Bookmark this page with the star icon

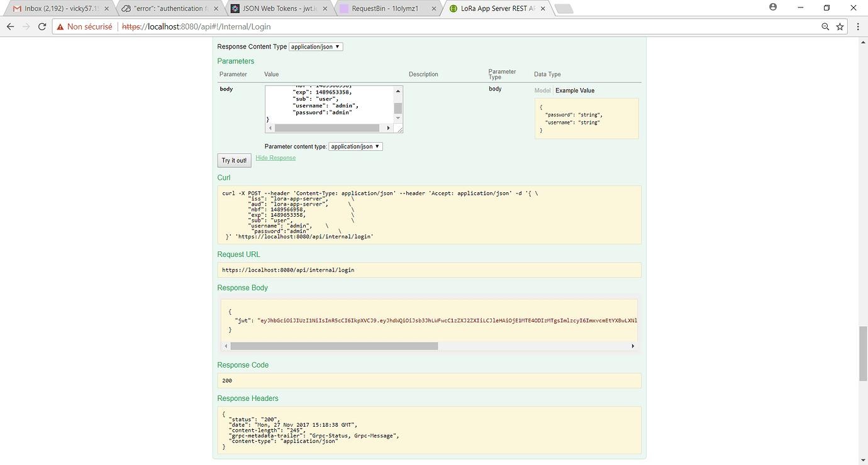840,27
